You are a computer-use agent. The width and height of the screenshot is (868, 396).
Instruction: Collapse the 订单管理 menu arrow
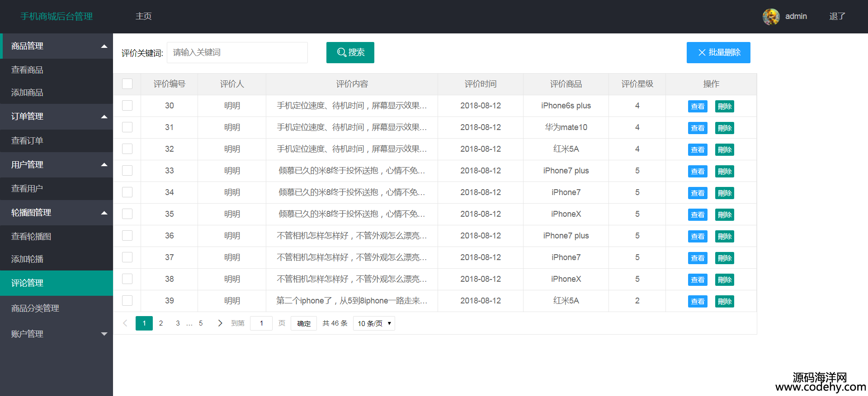pos(104,117)
